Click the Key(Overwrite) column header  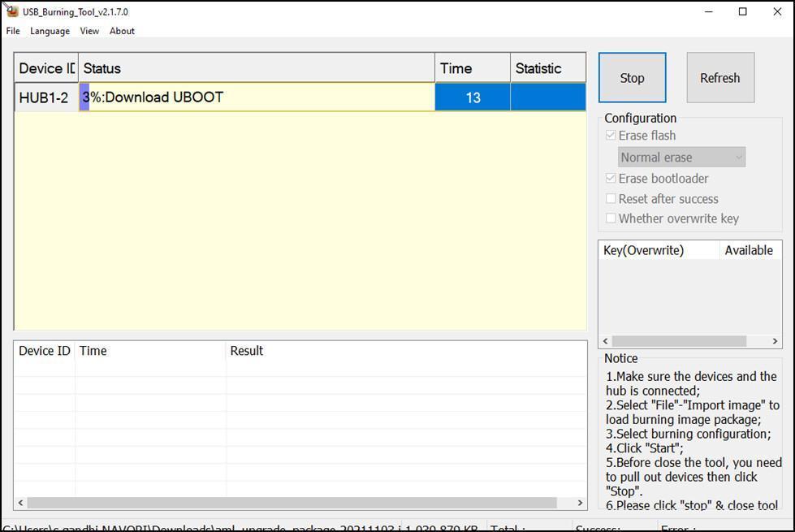click(659, 250)
